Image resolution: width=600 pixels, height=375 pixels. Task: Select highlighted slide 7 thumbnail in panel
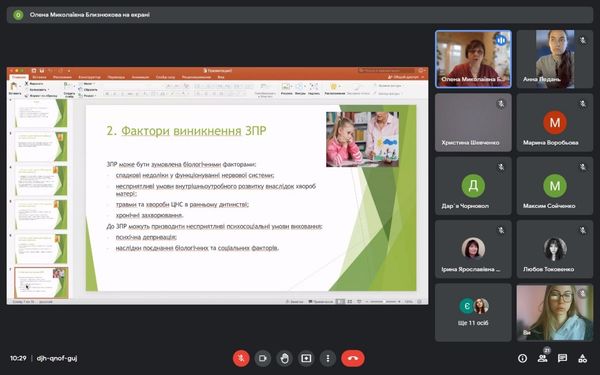[41, 283]
